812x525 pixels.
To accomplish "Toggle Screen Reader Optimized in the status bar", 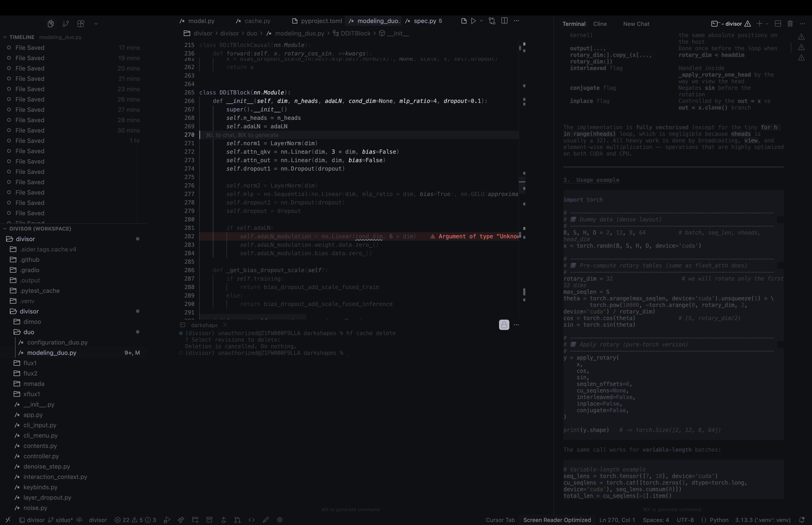I will [x=557, y=520].
